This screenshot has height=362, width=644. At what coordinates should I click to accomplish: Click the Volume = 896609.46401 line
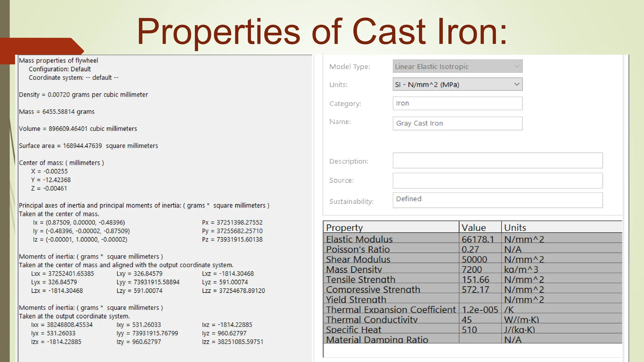(78, 129)
